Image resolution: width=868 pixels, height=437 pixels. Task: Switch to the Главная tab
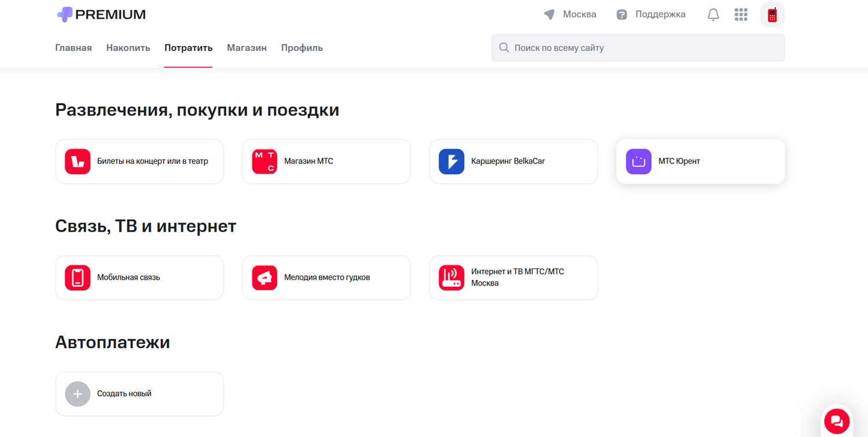(x=73, y=48)
